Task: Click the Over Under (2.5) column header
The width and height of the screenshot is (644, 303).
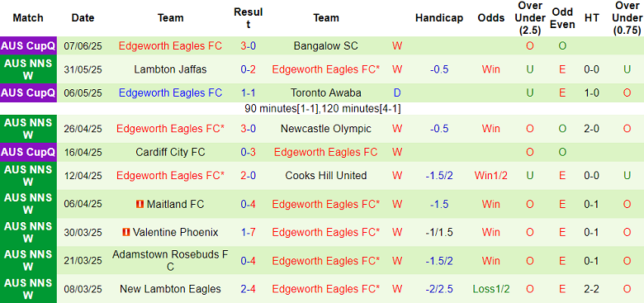Action: coord(531,18)
